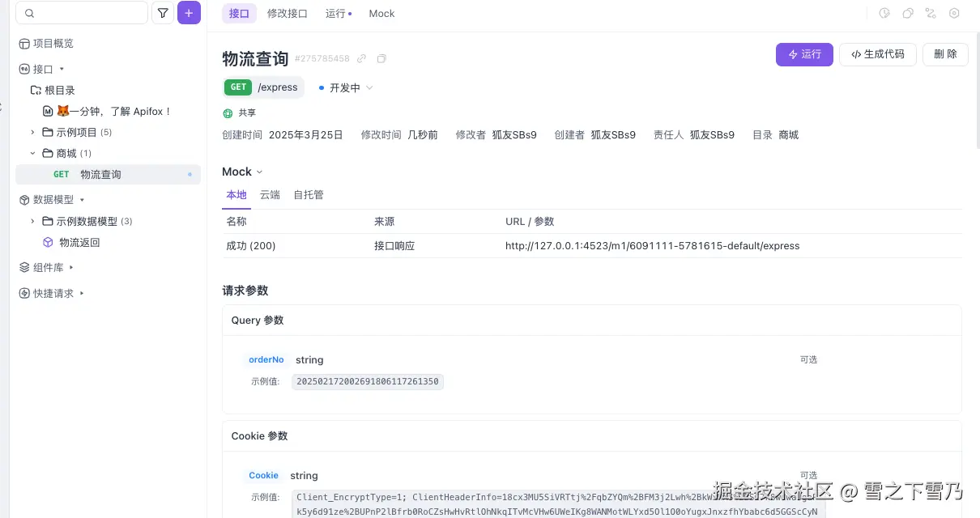
Task: Click the markdown M icon for Apifox intro
Action: pos(48,111)
